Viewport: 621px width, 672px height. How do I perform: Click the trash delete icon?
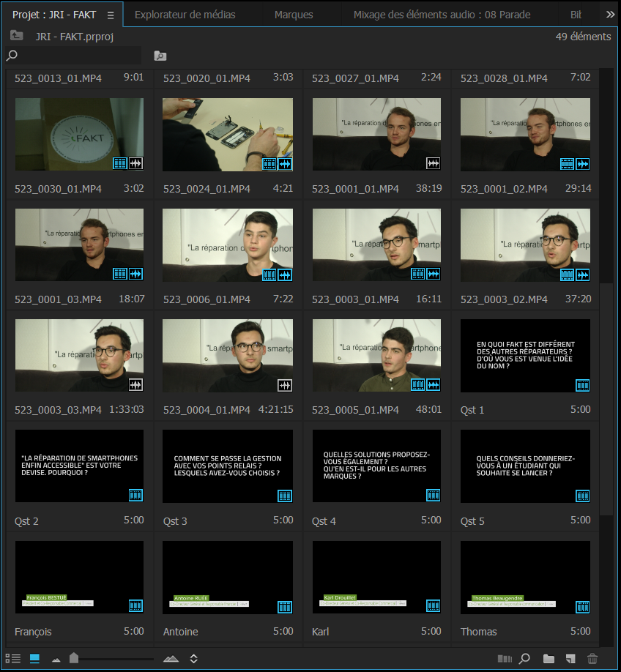592,658
